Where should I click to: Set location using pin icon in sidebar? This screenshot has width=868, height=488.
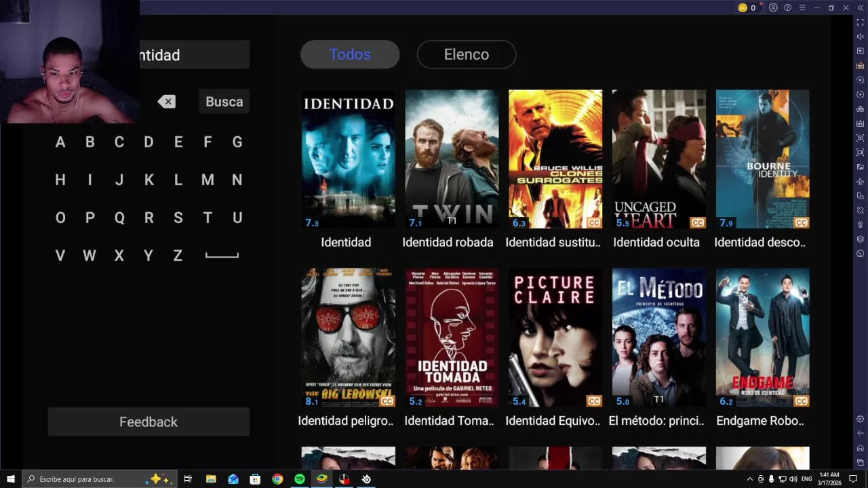click(x=860, y=224)
